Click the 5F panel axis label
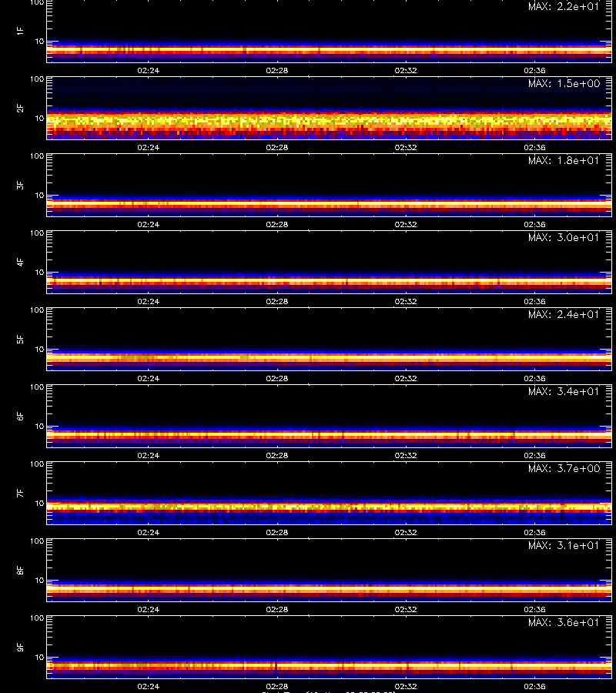The height and width of the screenshot is (693, 616). click(20, 340)
